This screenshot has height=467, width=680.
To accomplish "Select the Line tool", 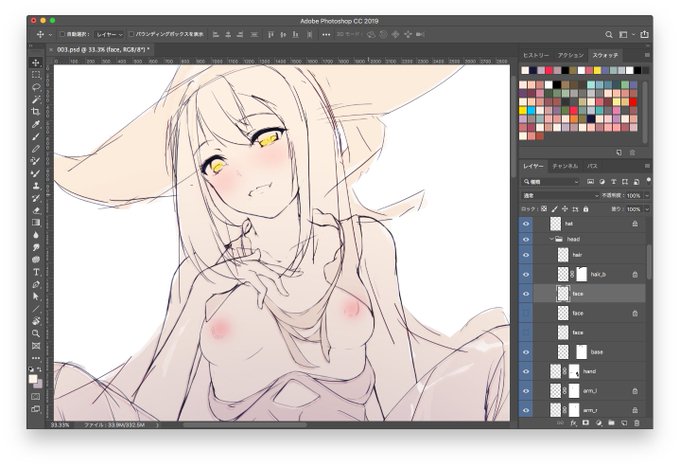I will click(36, 309).
